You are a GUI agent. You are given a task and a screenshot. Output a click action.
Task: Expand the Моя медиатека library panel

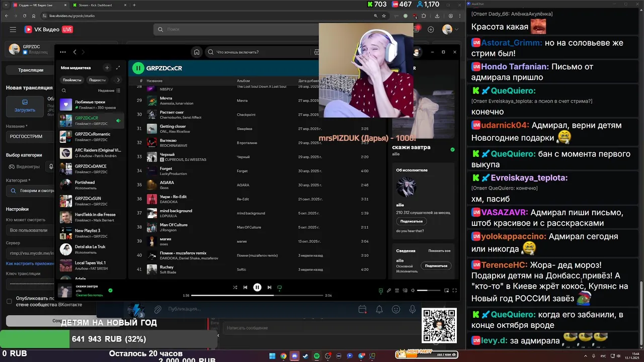(x=118, y=67)
